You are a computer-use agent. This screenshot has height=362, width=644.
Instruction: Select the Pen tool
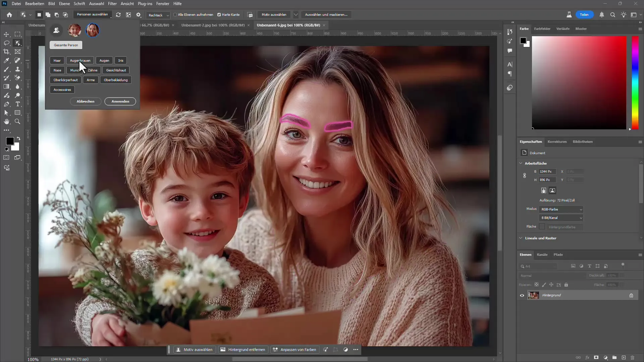[6, 104]
